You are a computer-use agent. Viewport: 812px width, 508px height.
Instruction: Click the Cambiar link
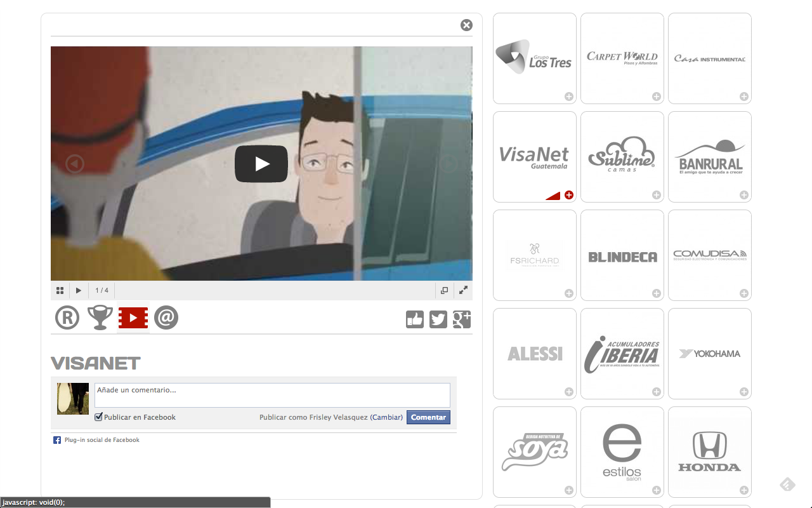point(386,417)
